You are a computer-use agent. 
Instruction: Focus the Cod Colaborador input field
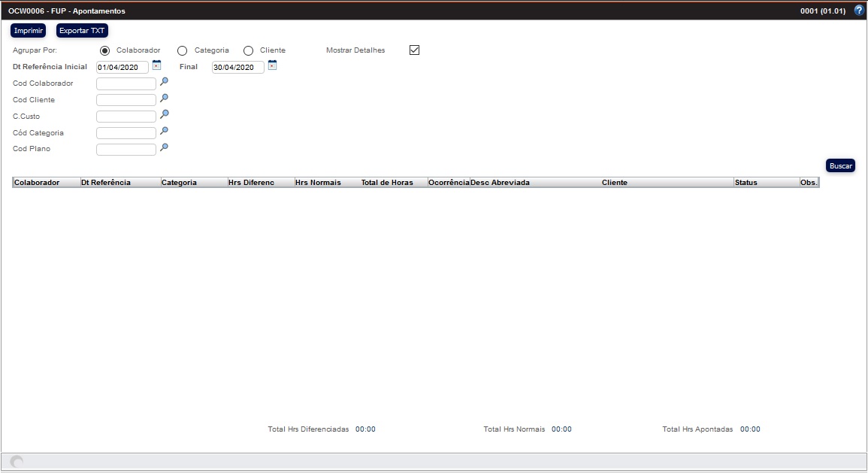click(x=126, y=83)
